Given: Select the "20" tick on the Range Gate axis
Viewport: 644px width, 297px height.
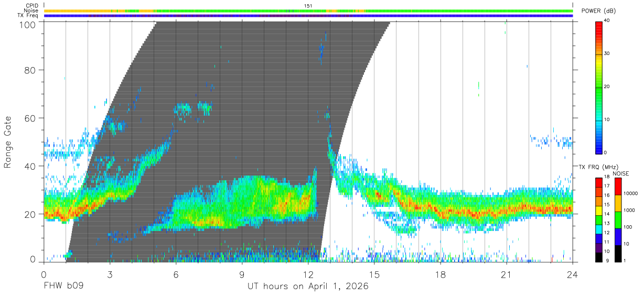Looking at the screenshot, I should (31, 214).
